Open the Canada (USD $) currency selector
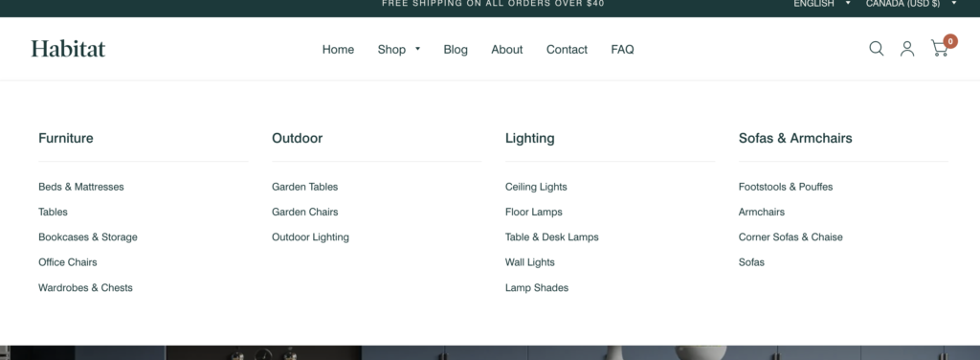 coord(911,4)
